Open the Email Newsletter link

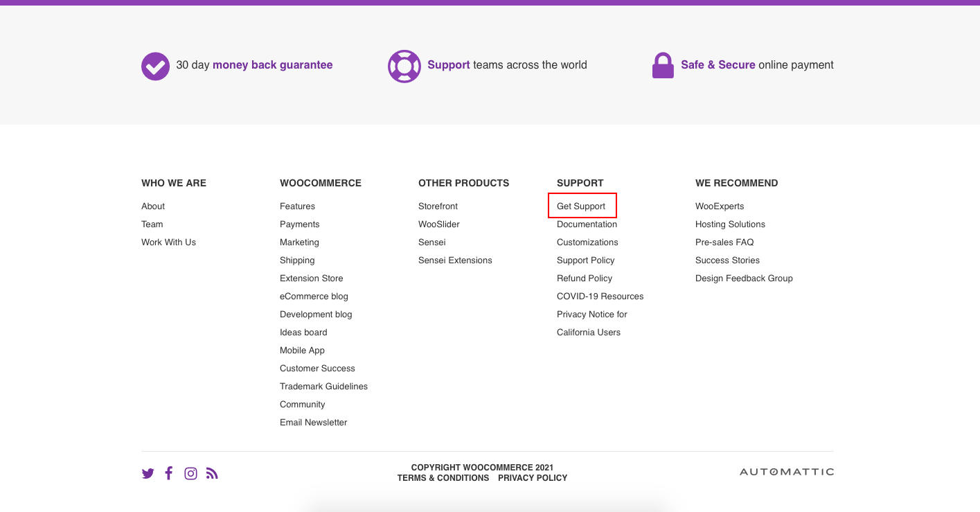(313, 423)
